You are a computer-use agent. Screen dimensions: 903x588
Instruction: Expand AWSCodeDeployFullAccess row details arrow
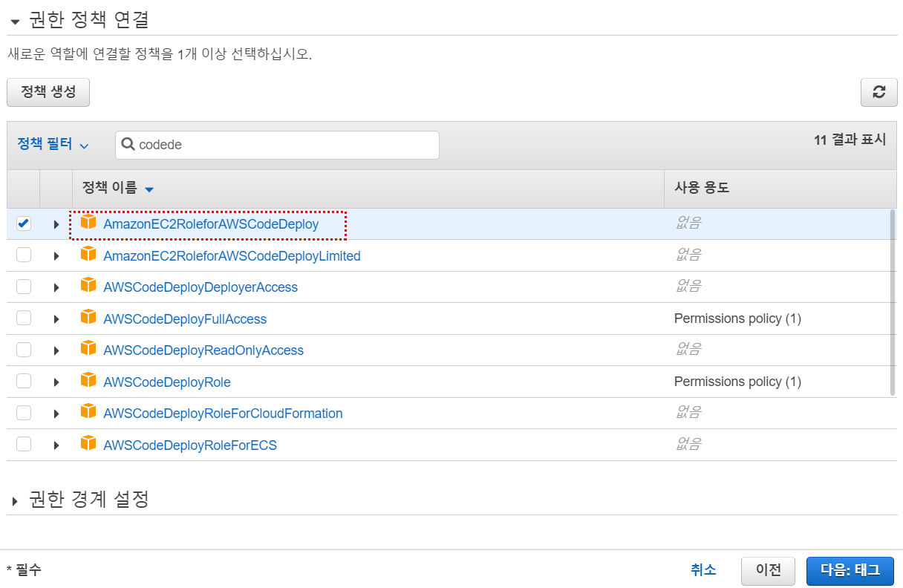point(56,319)
